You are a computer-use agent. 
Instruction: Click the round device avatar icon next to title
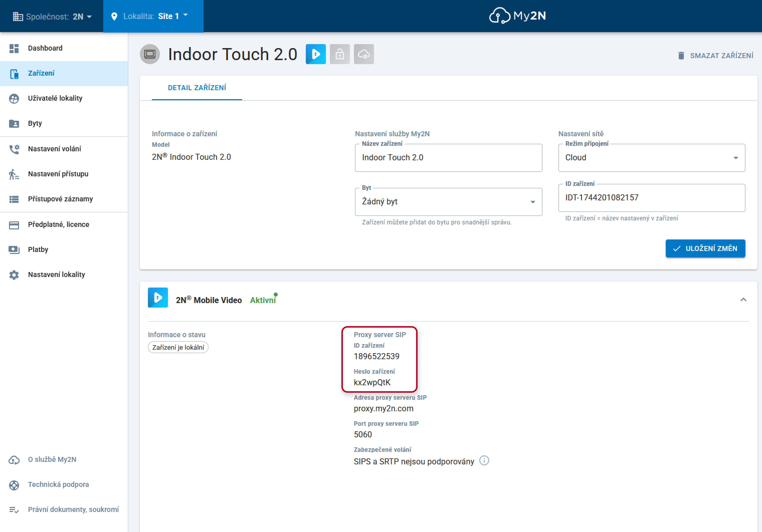pyautogui.click(x=150, y=54)
